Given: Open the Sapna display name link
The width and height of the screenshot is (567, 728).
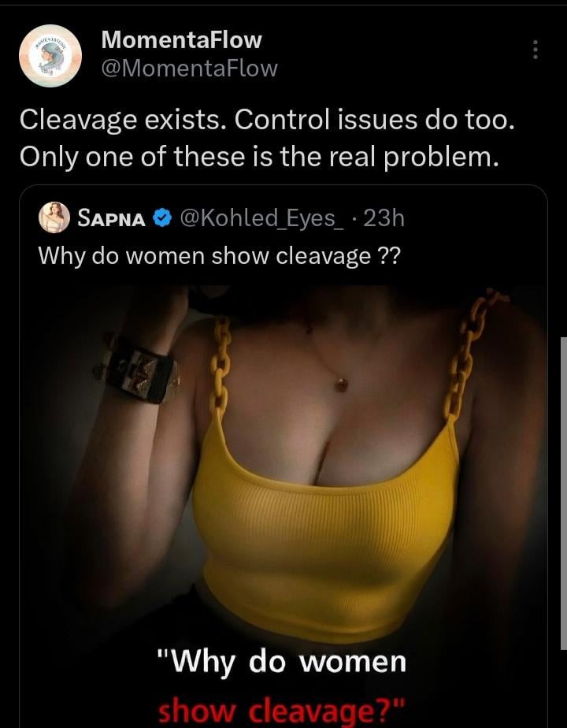Looking at the screenshot, I should (111, 218).
